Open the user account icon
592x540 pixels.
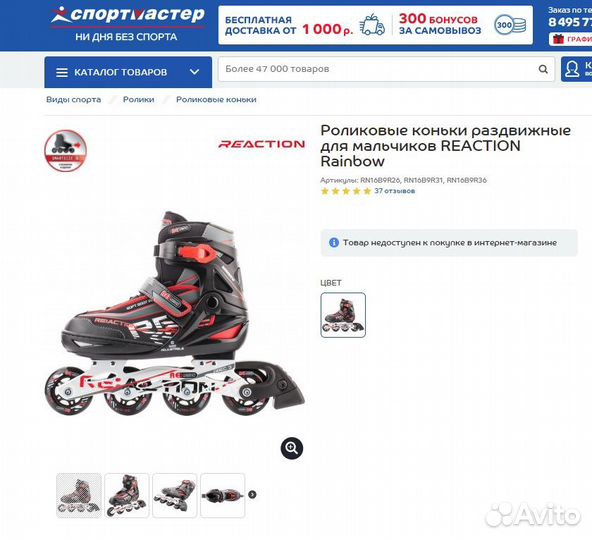coord(572,69)
